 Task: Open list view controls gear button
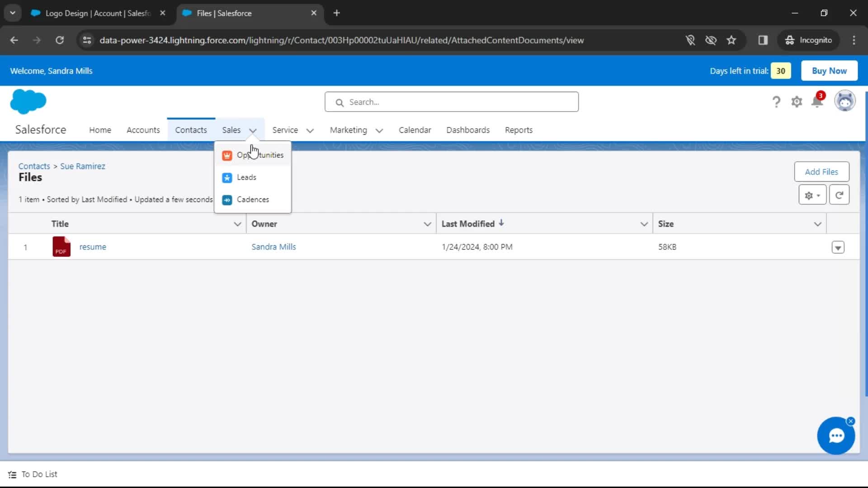[x=812, y=195]
